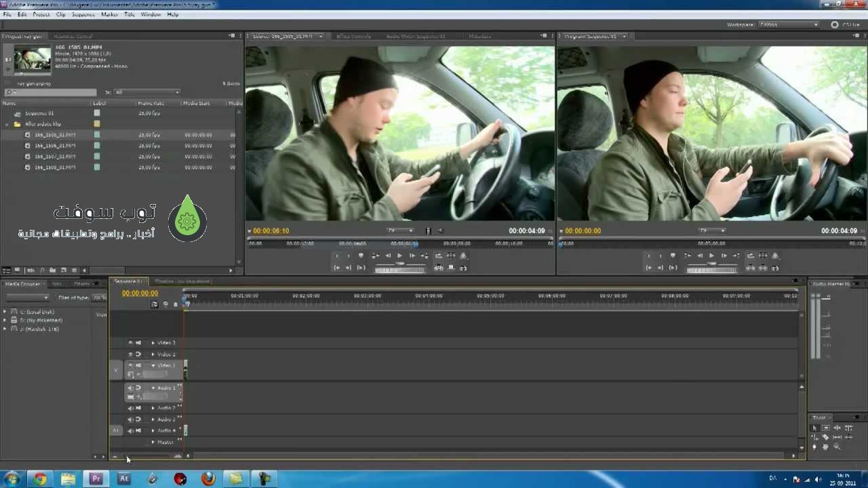Open After Effects from taskbar
868x488 pixels.
[x=124, y=479]
